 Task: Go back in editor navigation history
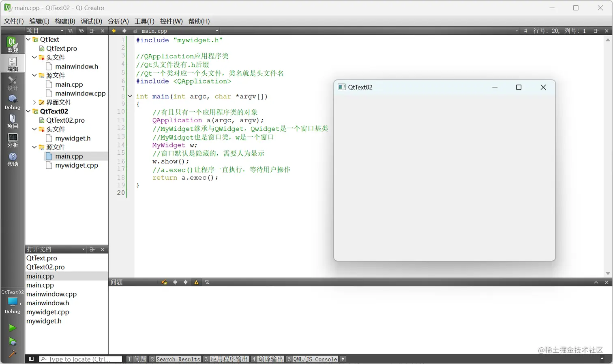[114, 31]
